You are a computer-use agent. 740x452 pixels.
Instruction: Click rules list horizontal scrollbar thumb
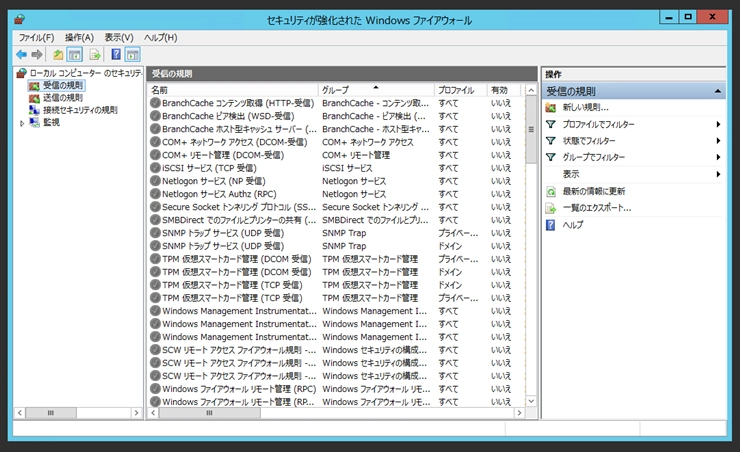(x=210, y=413)
